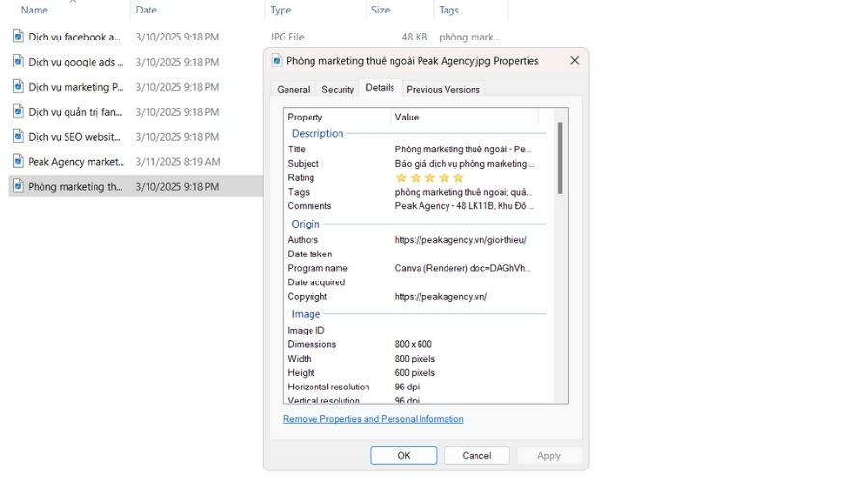Select file Dịch vụ facebook a...
This screenshot has width=868, height=482.
74,37
